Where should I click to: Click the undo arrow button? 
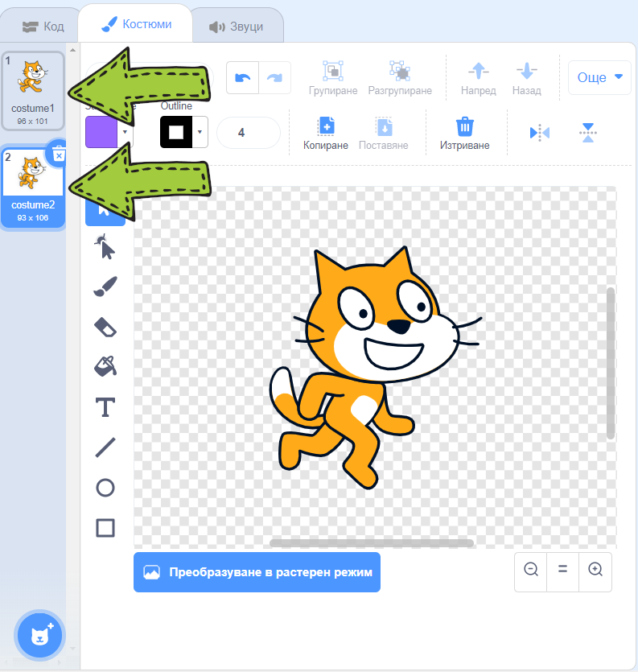[x=242, y=77]
